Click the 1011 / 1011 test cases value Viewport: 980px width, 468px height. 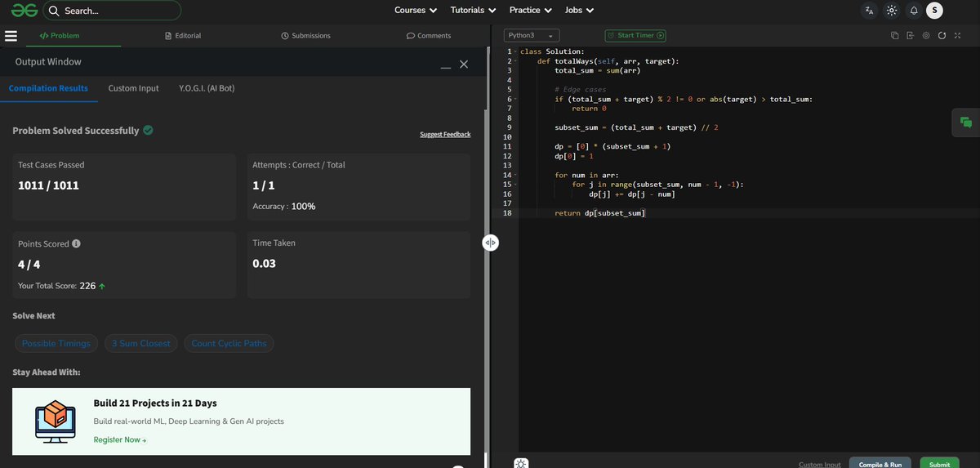48,185
